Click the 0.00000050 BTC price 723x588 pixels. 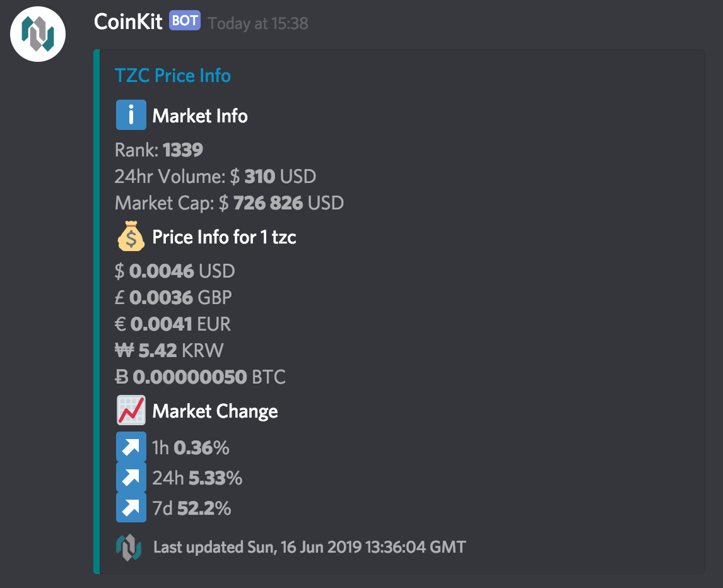[x=200, y=377]
